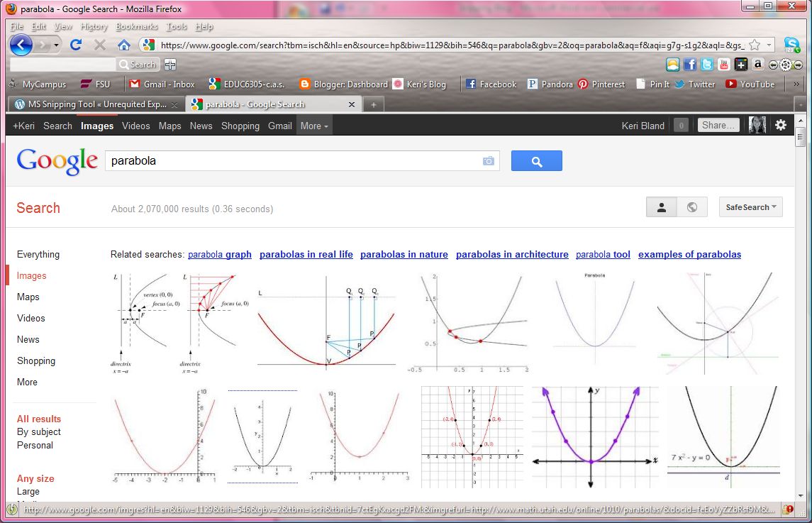Open the File menu
This screenshot has width=812, height=523.
click(16, 26)
